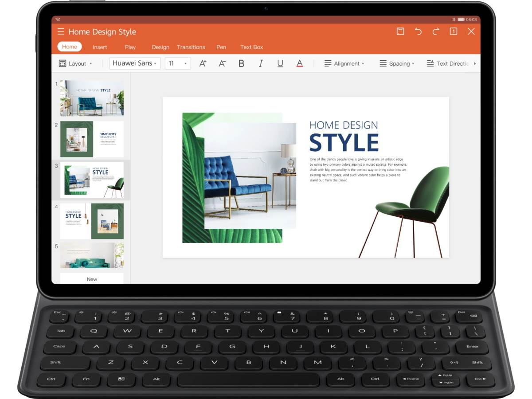Switch to the Transitions tab
The width and height of the screenshot is (532, 399).
191,47
